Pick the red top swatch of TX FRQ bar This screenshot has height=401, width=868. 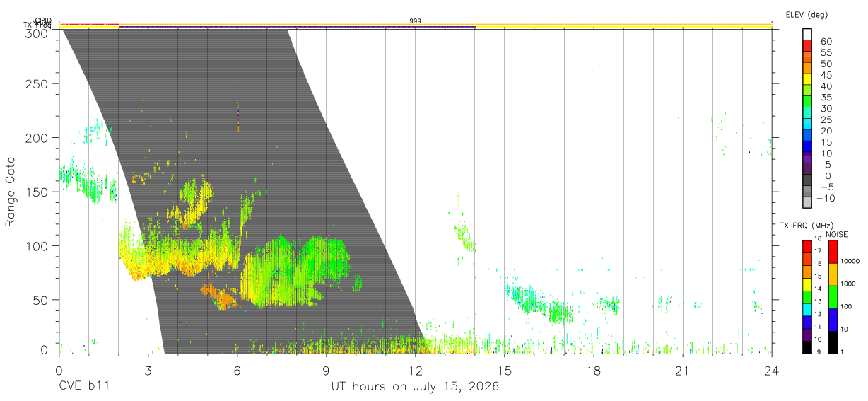[x=807, y=246]
